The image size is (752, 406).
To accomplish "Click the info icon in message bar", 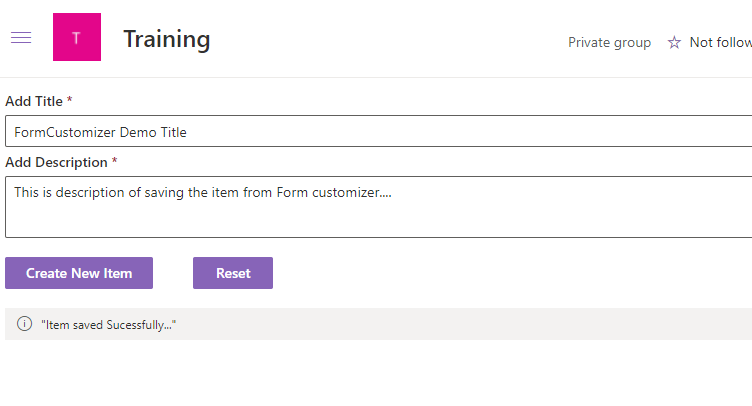I will [x=25, y=324].
